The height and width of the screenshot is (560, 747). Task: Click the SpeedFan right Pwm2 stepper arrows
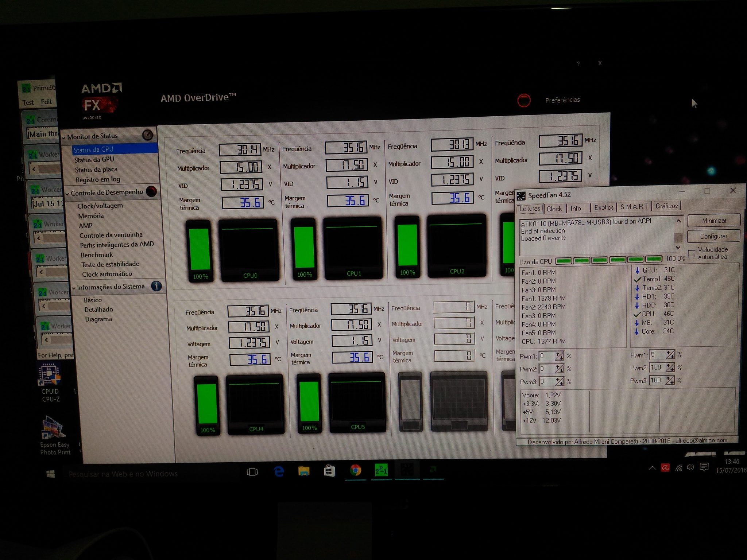670,367
